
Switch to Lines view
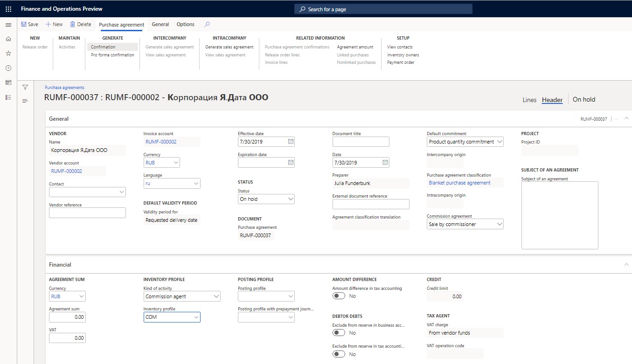529,100
